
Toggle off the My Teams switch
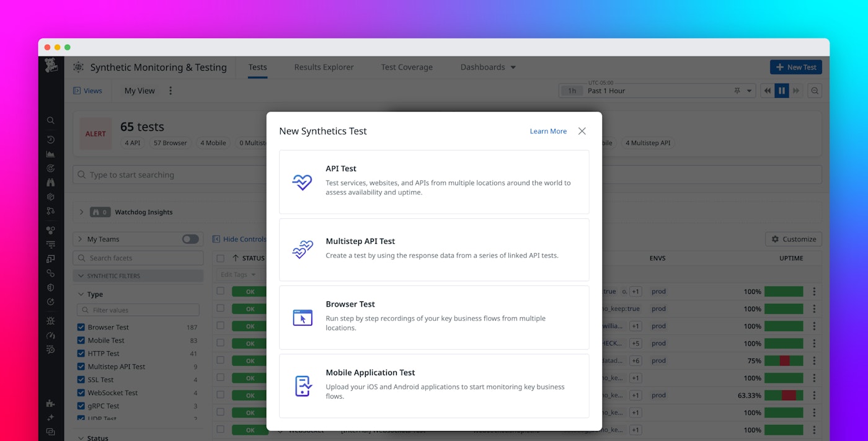[190, 239]
